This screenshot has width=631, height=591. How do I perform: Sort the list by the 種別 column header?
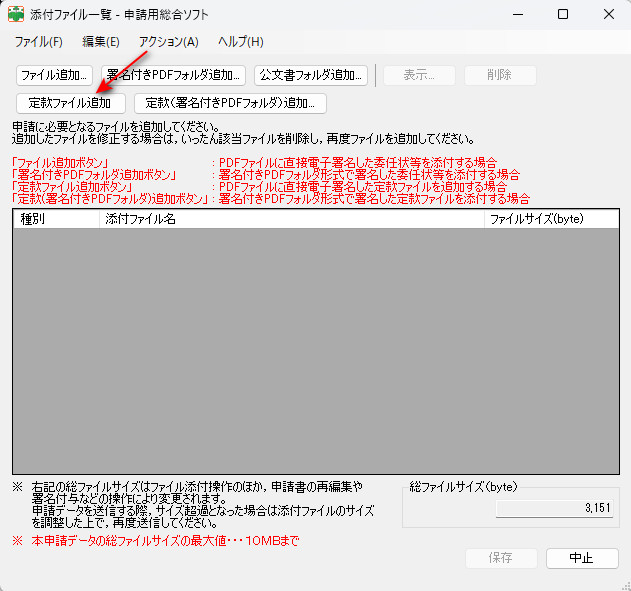click(x=56, y=218)
